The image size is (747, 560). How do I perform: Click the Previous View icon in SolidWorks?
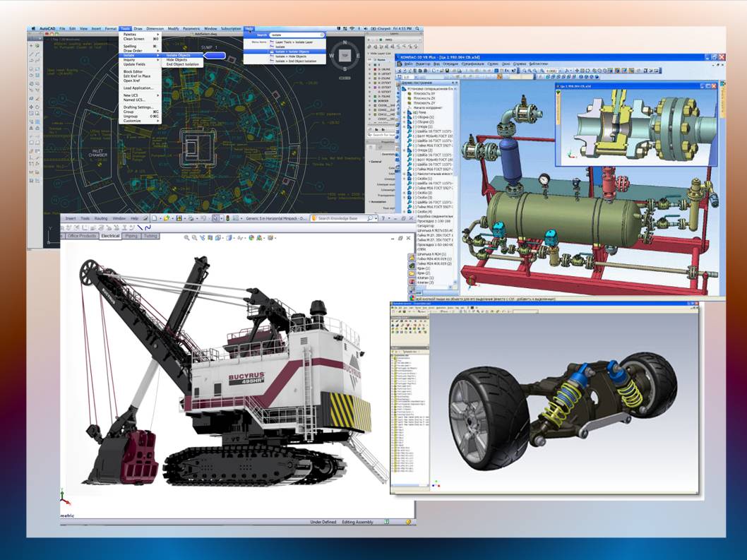coord(202,238)
